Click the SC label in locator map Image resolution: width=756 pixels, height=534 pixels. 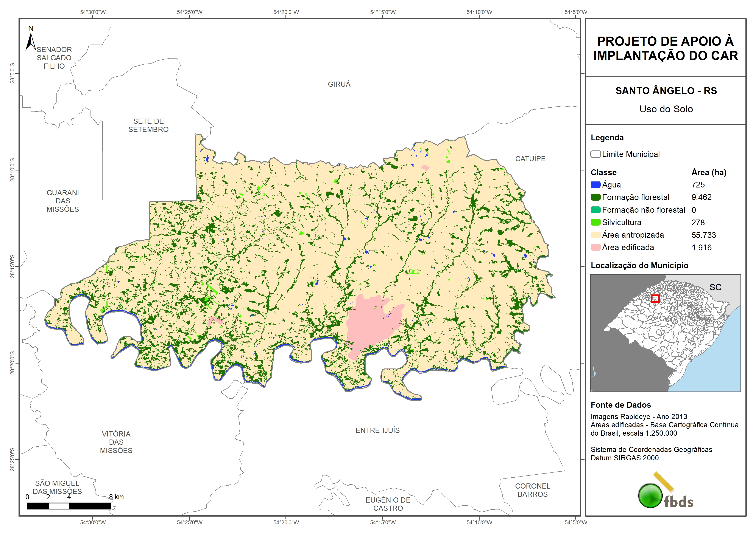coord(715,287)
